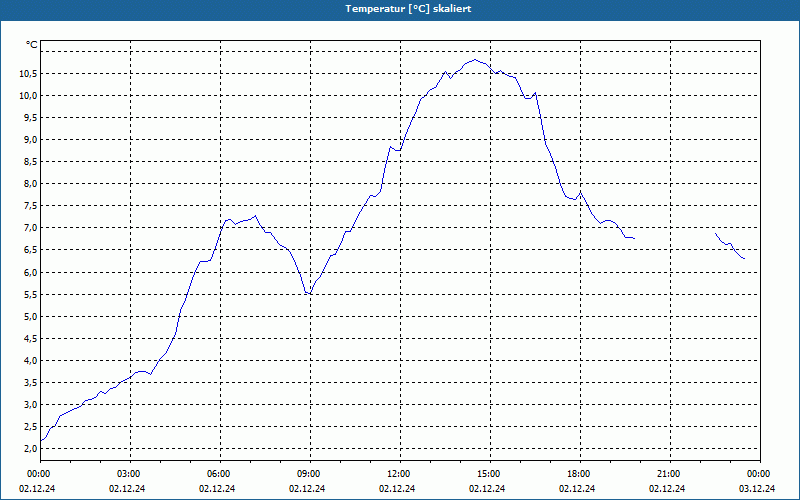Choose the '15:00' time axis label

tap(489, 474)
